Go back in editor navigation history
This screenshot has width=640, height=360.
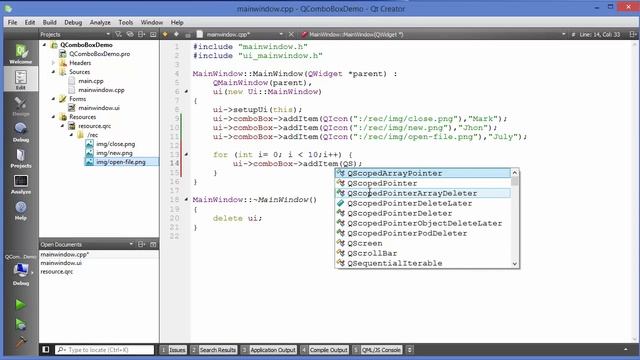(x=165, y=34)
